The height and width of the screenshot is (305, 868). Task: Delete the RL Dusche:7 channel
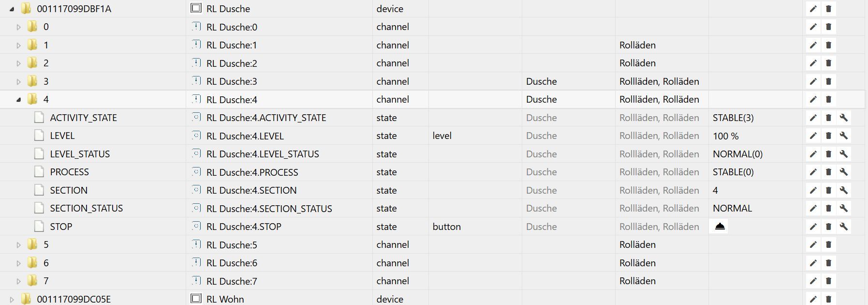pos(828,281)
